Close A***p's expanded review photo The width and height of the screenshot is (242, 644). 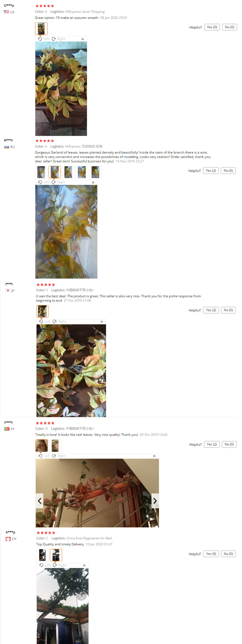pyautogui.click(x=84, y=565)
